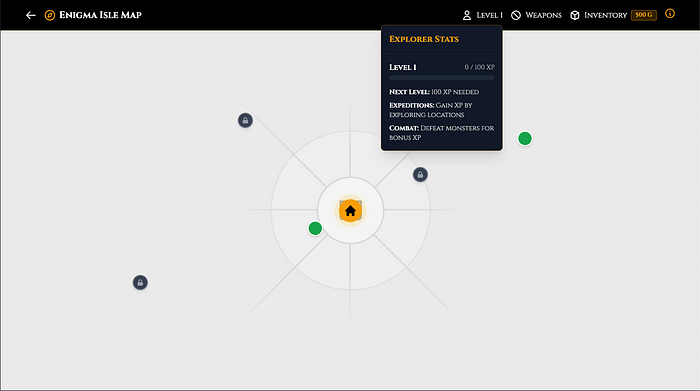Click the Inventory box icon
Image resolution: width=700 pixels, height=391 pixels.
pos(575,15)
